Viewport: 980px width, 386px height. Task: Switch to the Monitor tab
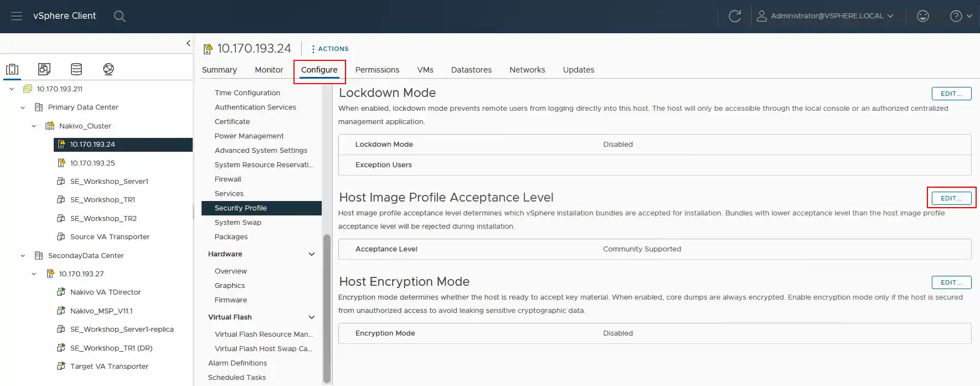(269, 70)
